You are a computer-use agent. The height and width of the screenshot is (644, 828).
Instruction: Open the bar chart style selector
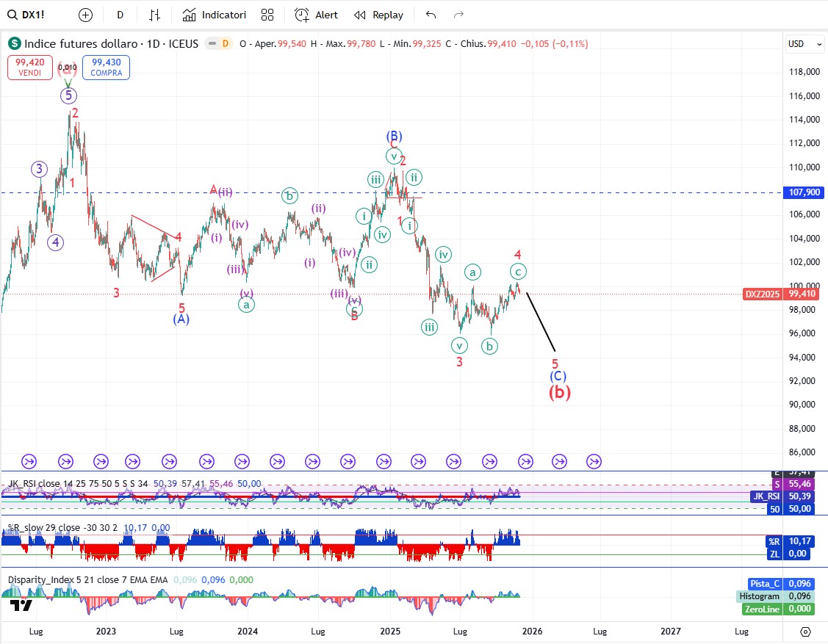[x=154, y=15]
